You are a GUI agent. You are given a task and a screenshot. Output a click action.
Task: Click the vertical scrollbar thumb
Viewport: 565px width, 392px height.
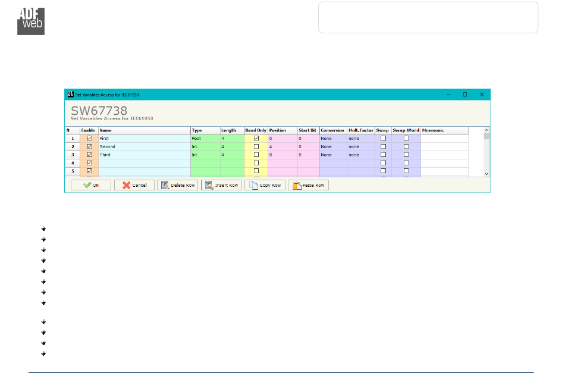[486, 136]
